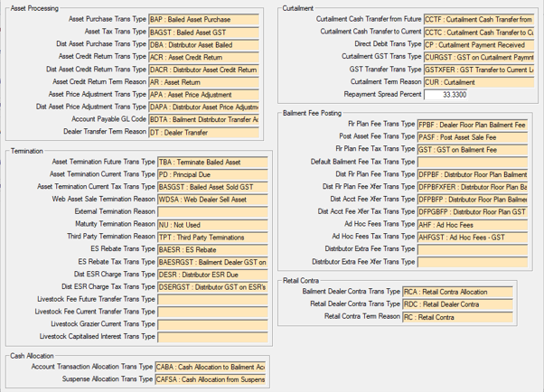Click the Bailment Fee Posting group title

click(312, 113)
